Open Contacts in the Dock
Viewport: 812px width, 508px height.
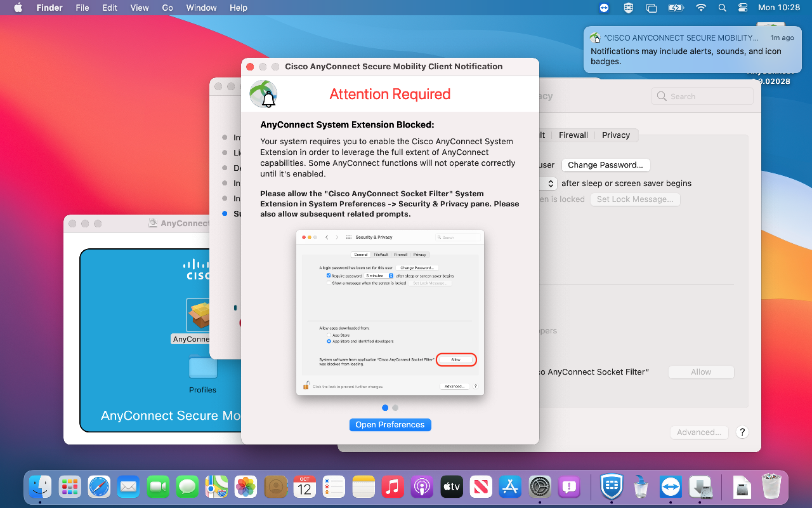coord(275,487)
